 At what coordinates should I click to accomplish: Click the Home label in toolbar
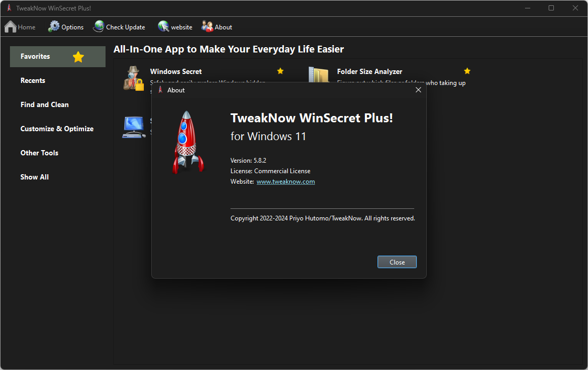[27, 27]
